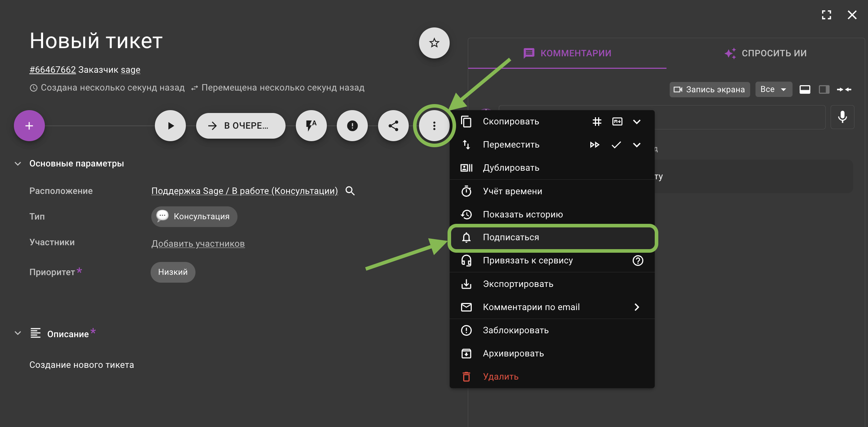Screen dimensions: 868x427
Task: Click the exclamation mark block button
Action: pos(352,126)
